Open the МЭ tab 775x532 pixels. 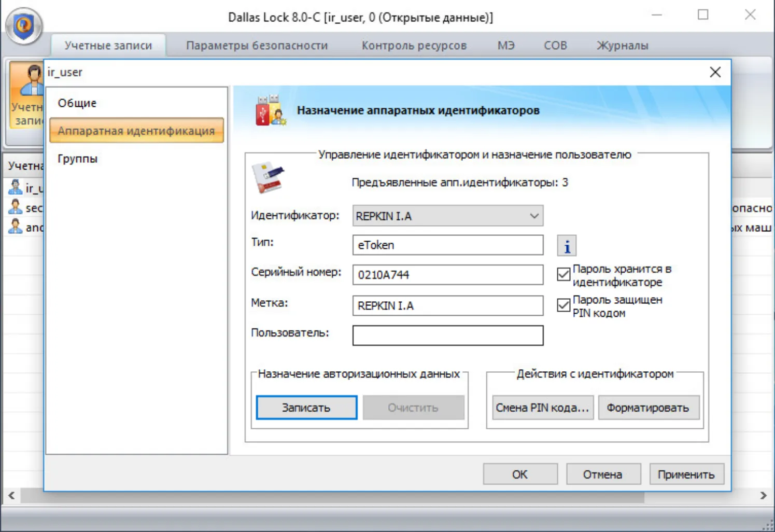506,46
